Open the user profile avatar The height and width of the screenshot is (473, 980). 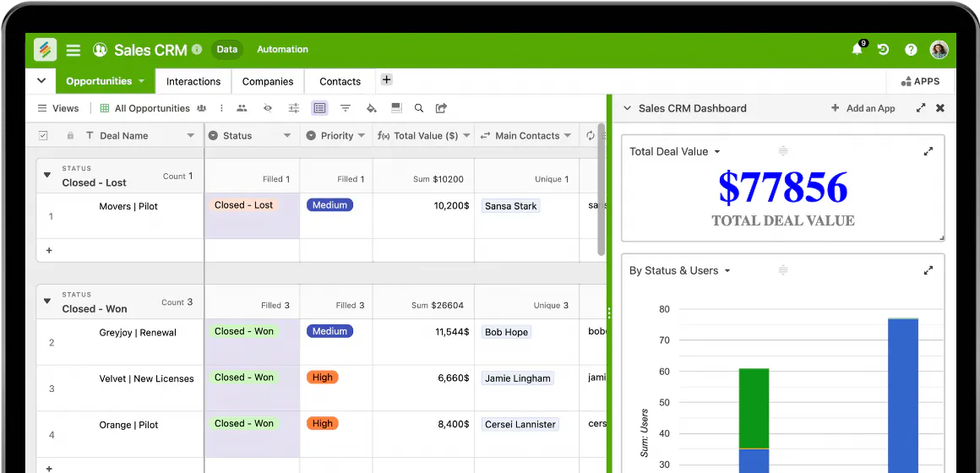pyautogui.click(x=939, y=49)
